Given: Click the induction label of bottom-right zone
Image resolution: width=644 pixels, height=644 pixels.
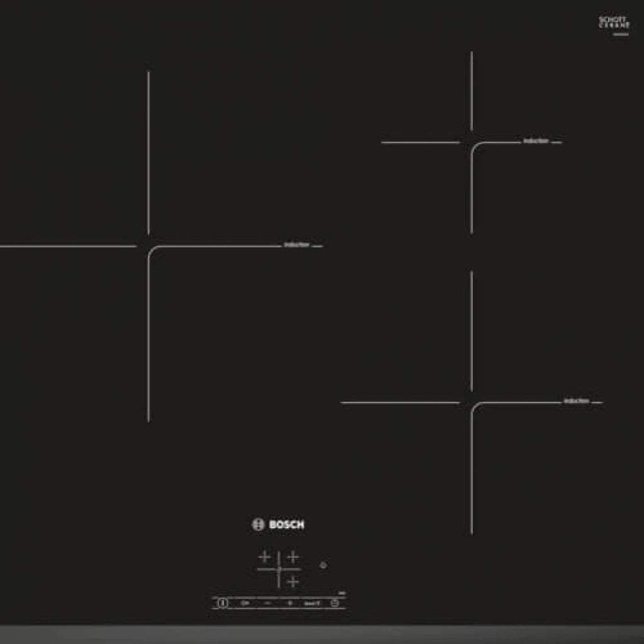Looking at the screenshot, I should [576, 401].
